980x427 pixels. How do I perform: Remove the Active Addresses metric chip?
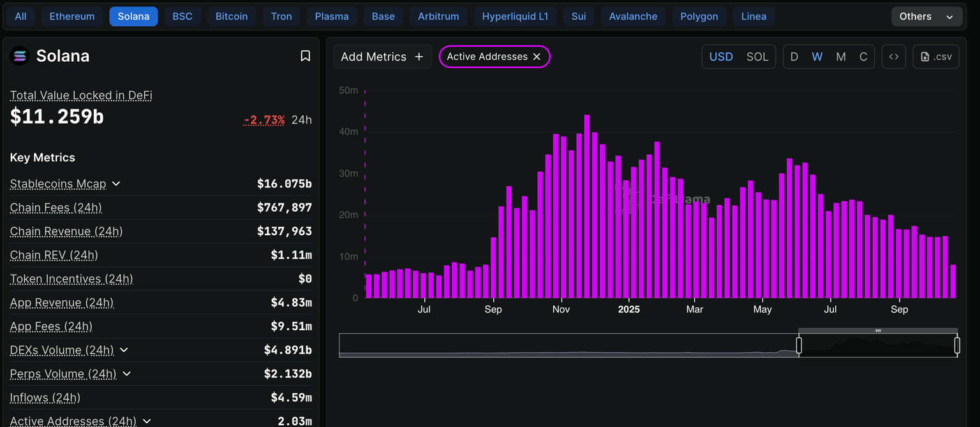click(537, 57)
